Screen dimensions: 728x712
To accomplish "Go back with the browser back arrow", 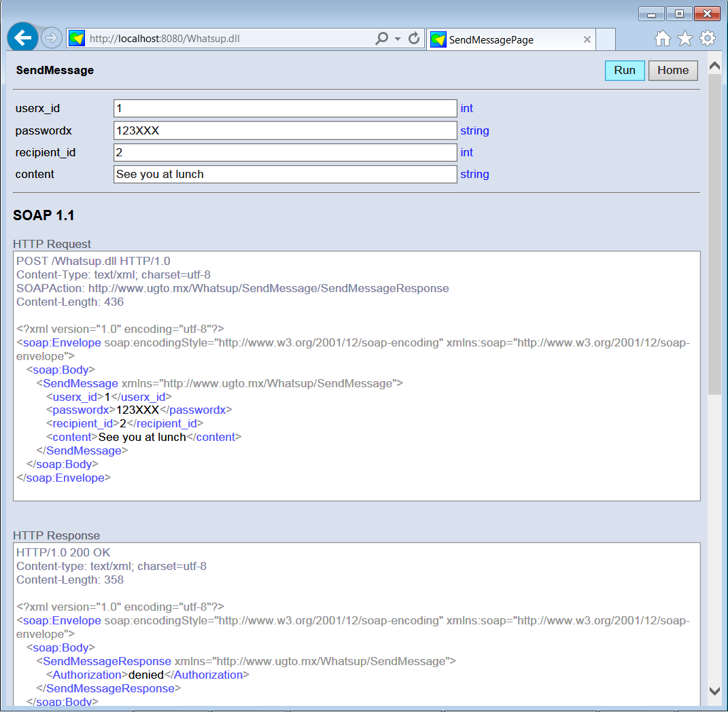I will [x=22, y=37].
